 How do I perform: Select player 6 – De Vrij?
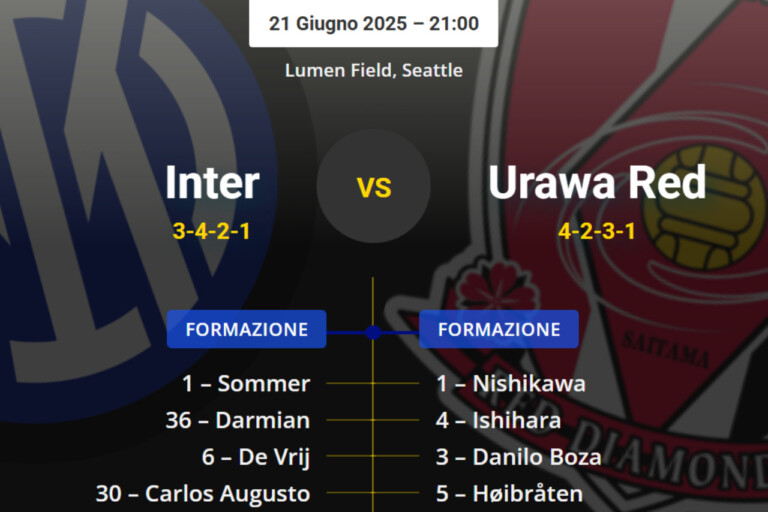256,457
